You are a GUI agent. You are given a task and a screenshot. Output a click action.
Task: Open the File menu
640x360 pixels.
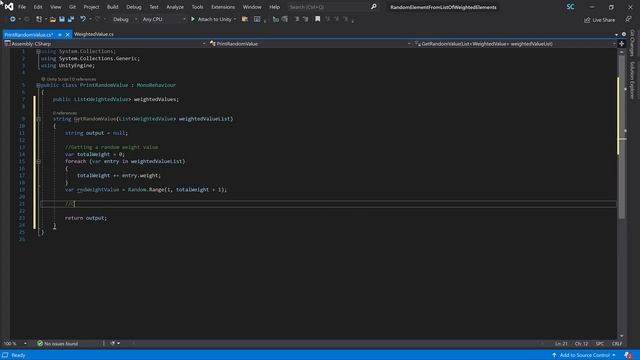coord(22,7)
